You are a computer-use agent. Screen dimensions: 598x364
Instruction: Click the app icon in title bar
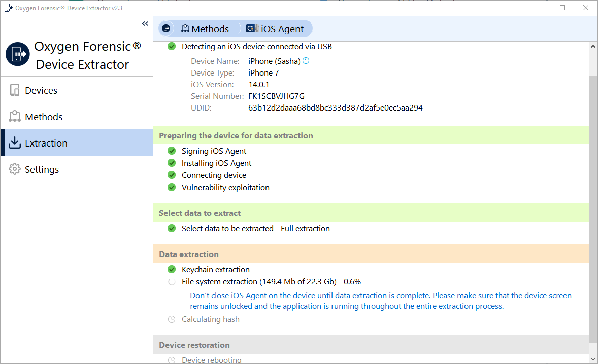coord(8,8)
